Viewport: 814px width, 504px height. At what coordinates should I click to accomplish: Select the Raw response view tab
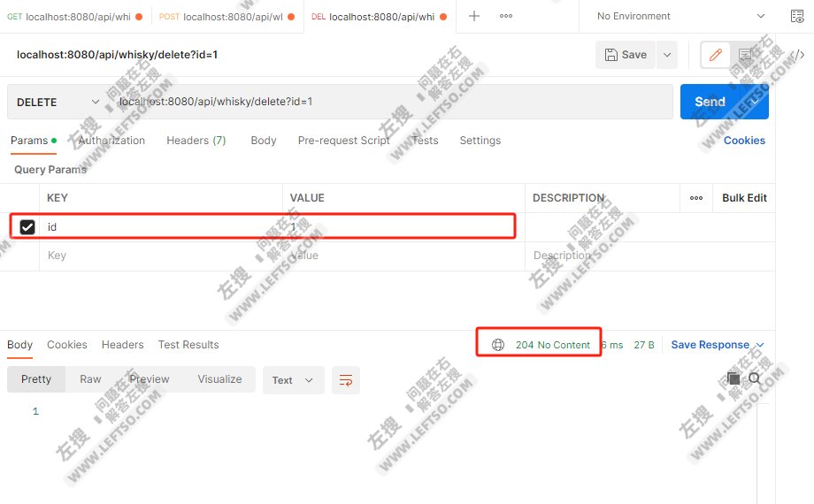pyautogui.click(x=90, y=379)
